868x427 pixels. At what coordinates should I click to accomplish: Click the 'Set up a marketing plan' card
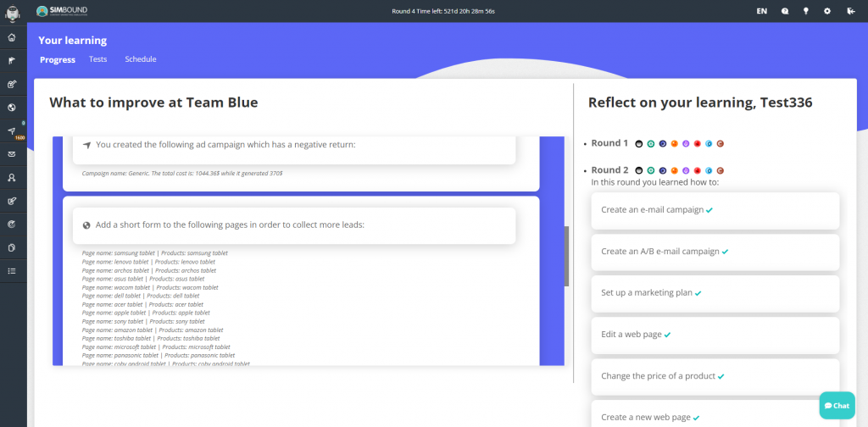715,292
